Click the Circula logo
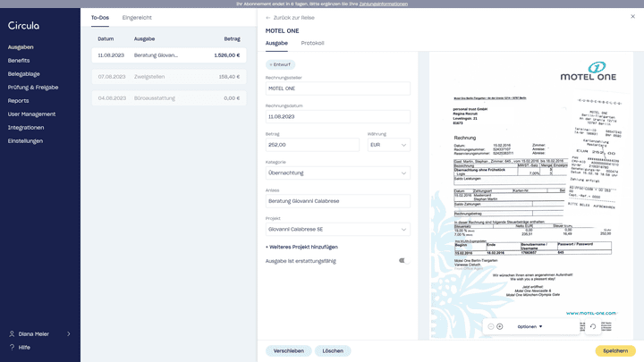Viewport: 644px width, 362px height. (24, 26)
